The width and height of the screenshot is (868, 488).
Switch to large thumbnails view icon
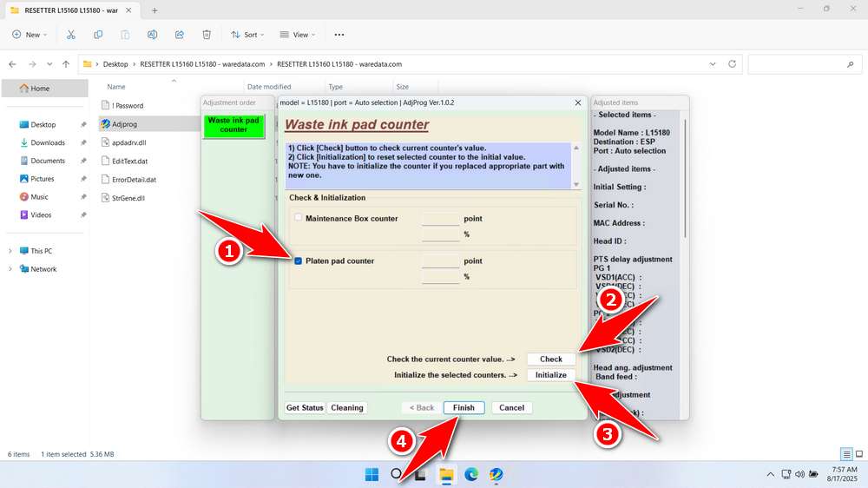pos(859,454)
